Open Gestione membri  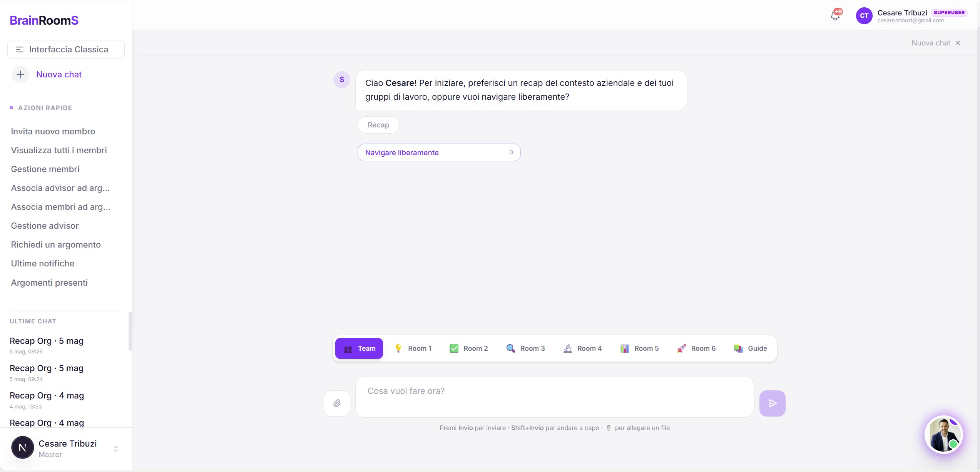click(45, 169)
